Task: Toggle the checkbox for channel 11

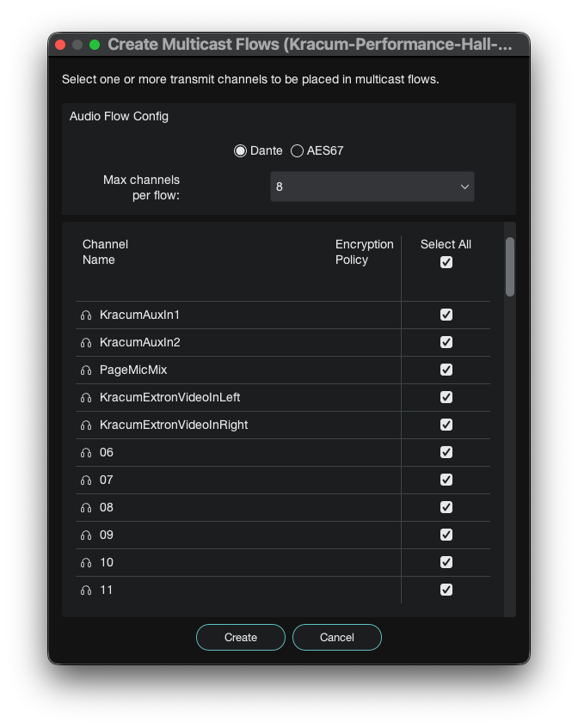Action: coord(446,590)
